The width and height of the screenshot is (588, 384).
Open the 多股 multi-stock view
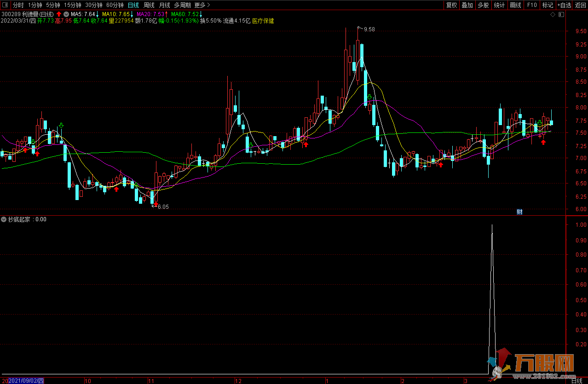[x=483, y=5]
